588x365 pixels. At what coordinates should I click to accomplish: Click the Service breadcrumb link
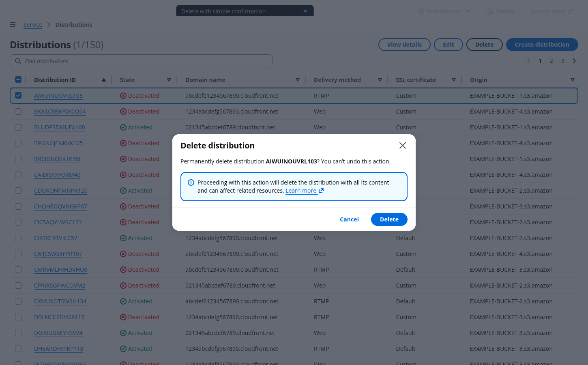(x=33, y=25)
